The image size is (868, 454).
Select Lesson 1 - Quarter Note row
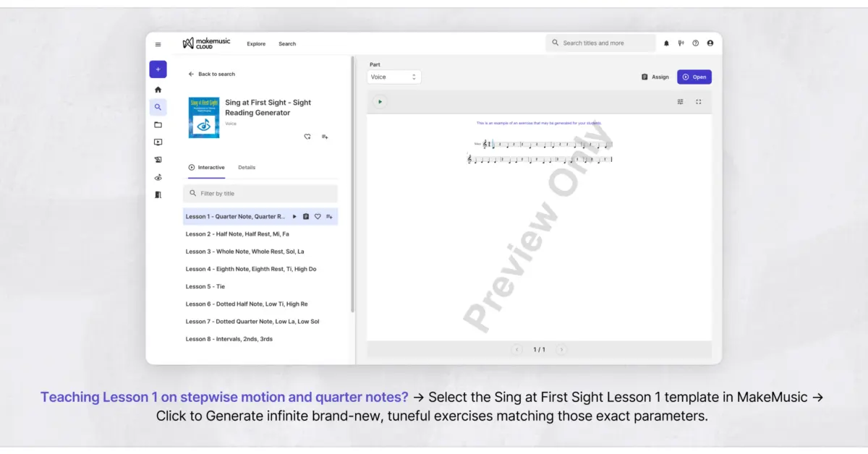pos(260,216)
